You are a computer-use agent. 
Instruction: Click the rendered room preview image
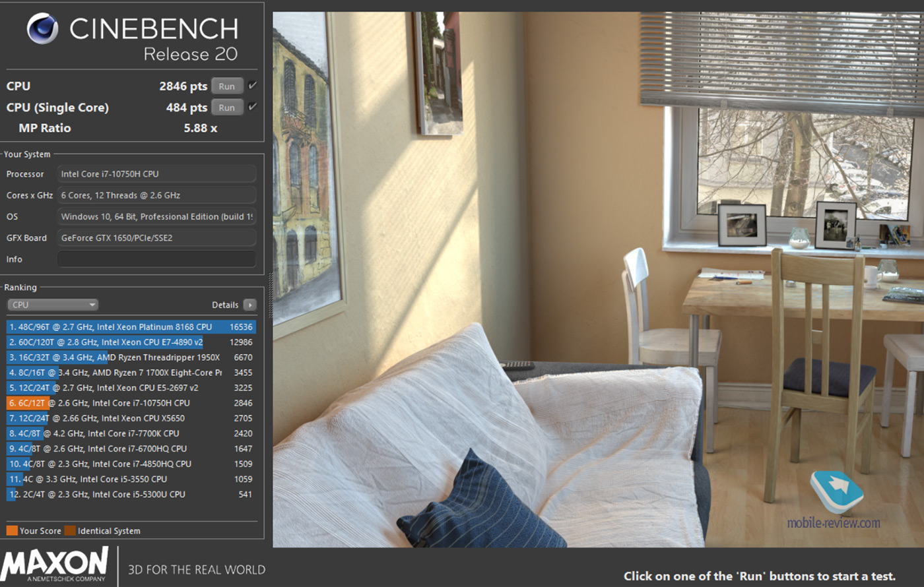[598, 280]
